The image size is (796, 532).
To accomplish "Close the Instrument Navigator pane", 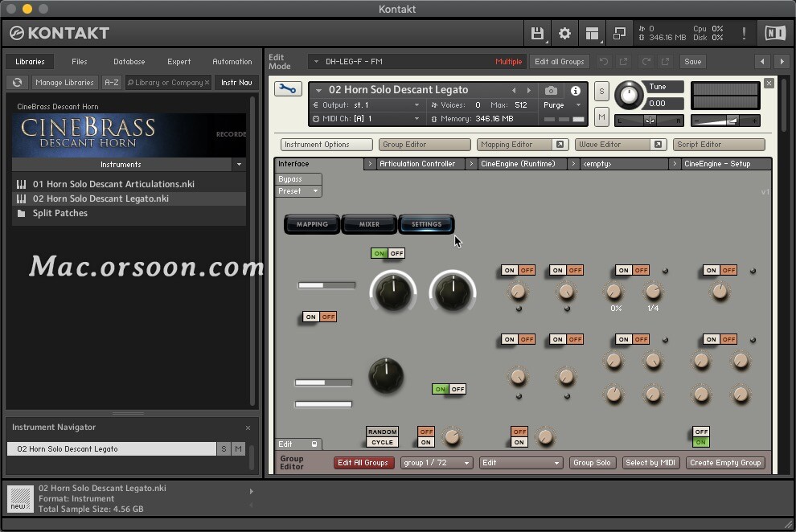I will pos(248,428).
